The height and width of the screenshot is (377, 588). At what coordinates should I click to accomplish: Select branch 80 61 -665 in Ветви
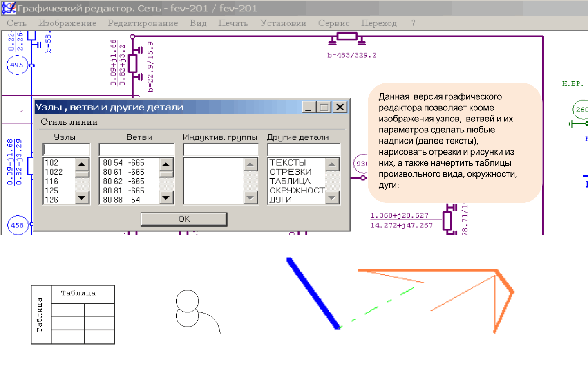(x=123, y=172)
